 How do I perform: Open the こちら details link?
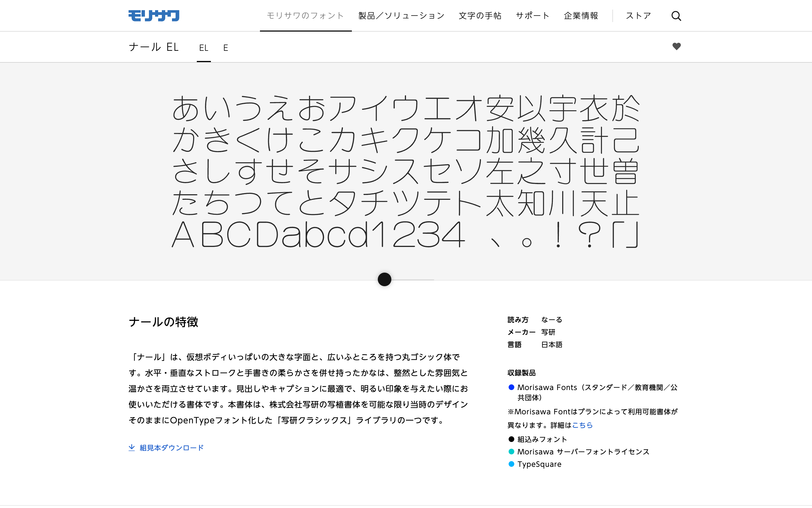click(x=582, y=425)
